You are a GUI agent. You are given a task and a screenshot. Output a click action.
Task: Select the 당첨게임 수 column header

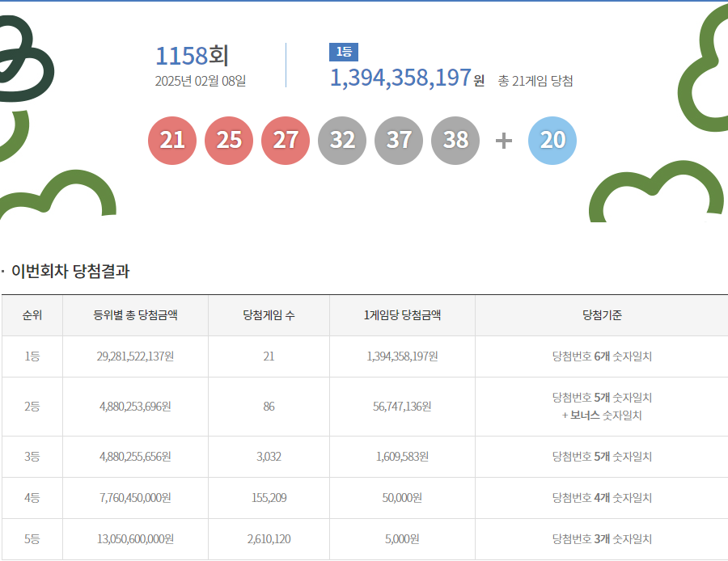[269, 315]
